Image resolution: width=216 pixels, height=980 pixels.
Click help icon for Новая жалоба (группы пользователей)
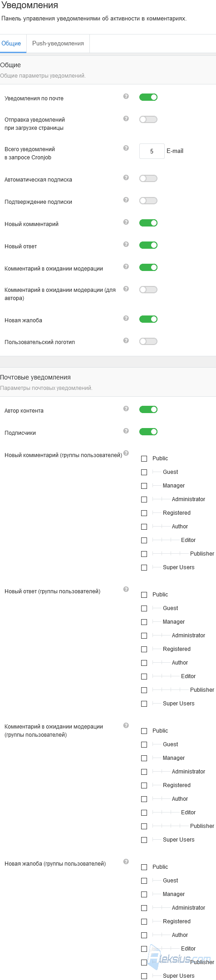[126, 862]
